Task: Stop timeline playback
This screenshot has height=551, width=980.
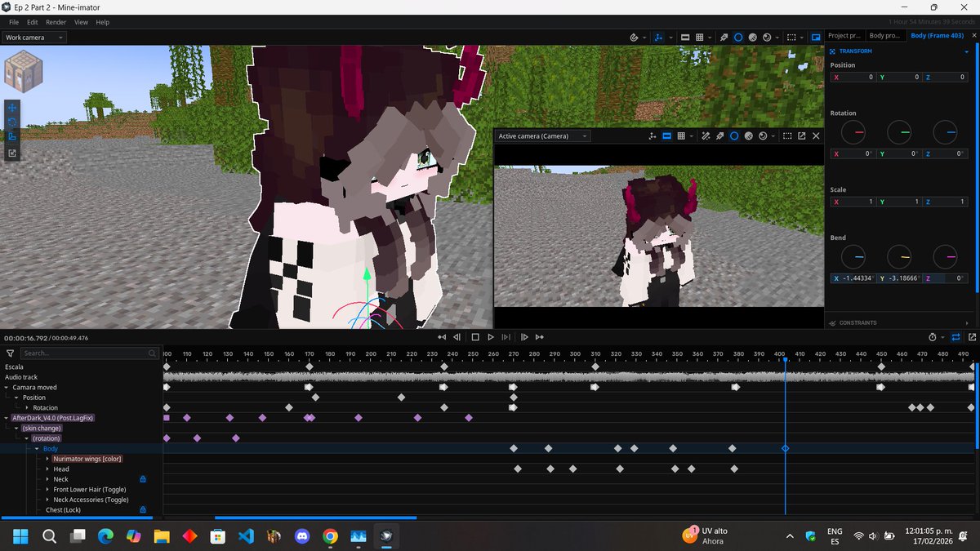Action: (474, 337)
